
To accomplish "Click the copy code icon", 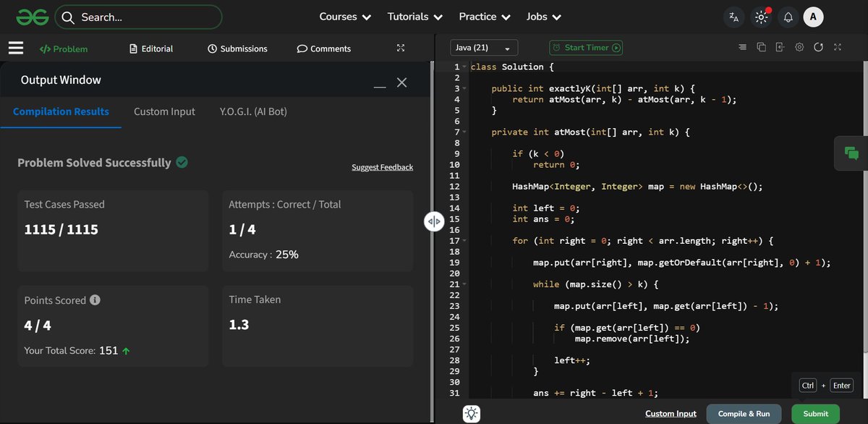I will 761,47.
